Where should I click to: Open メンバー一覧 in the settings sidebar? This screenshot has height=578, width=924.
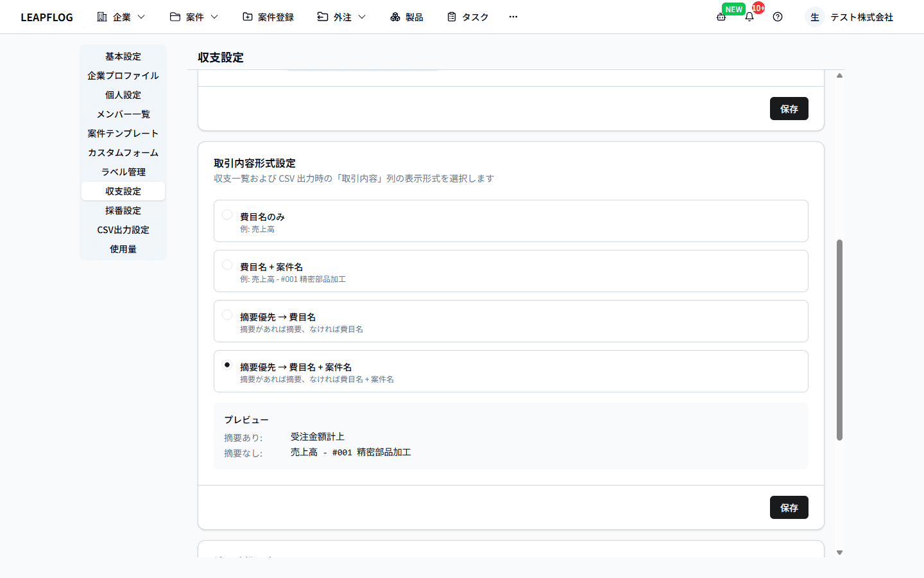coord(123,114)
